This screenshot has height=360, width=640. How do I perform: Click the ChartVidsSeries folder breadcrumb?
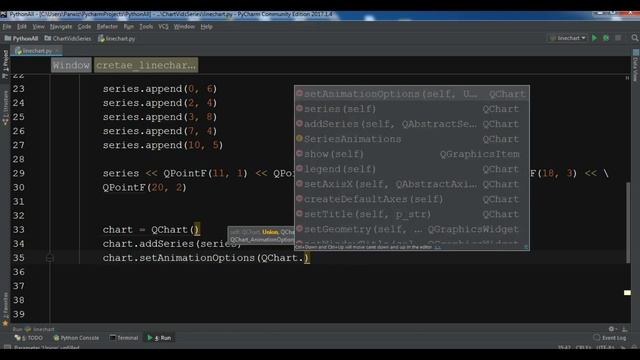(x=68, y=38)
